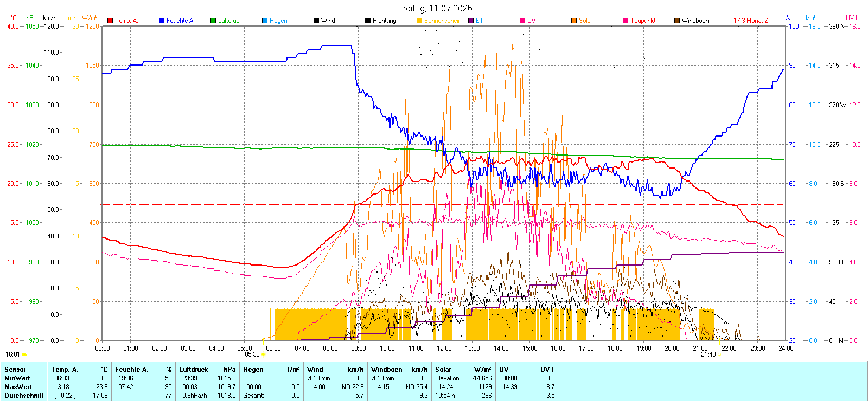The height and width of the screenshot is (401, 868).
Task: Click the Taupunkt legend label
Action: pyautogui.click(x=643, y=21)
